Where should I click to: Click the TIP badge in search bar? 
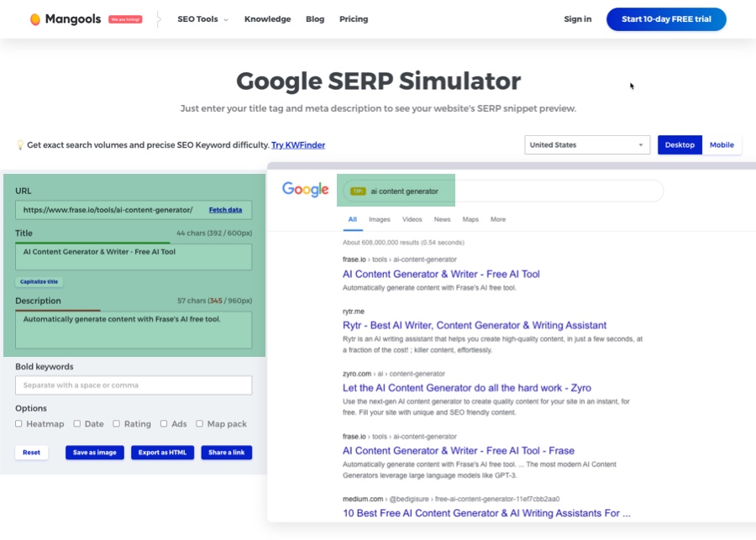[x=358, y=191]
